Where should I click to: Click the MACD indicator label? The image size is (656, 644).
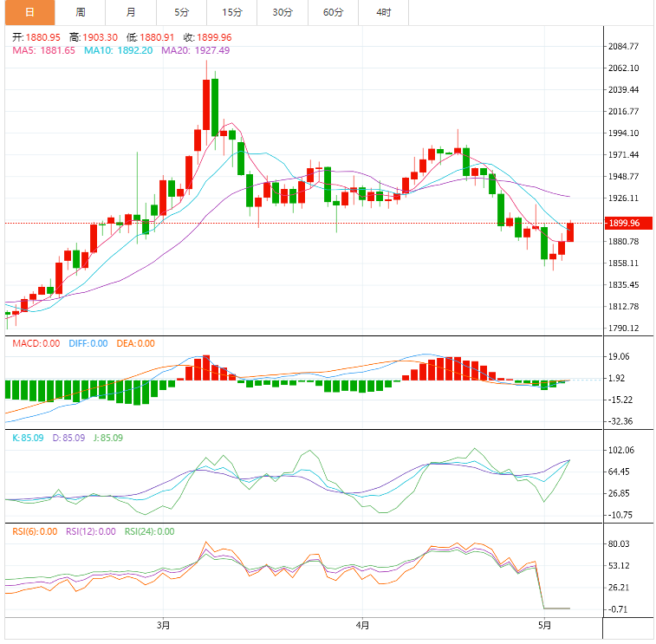pyautogui.click(x=36, y=343)
